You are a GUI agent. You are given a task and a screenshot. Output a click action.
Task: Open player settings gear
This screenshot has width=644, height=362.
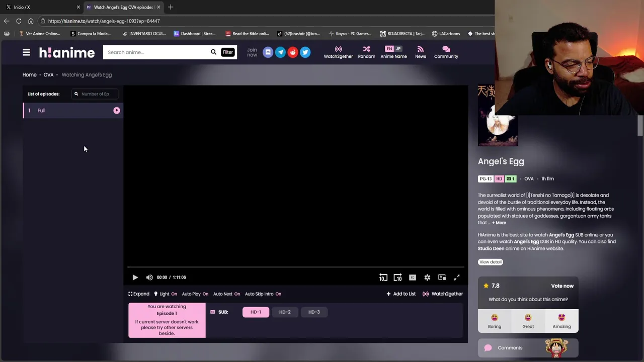pos(427,278)
